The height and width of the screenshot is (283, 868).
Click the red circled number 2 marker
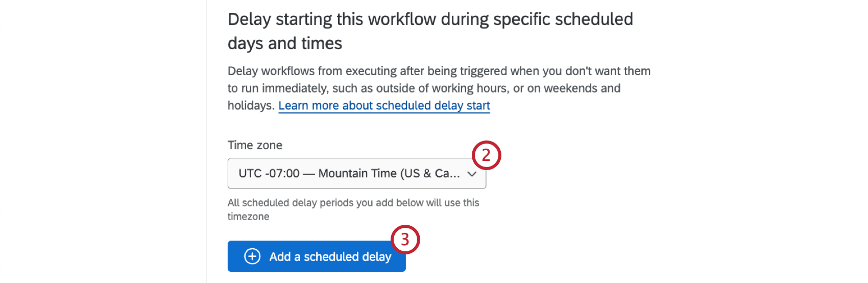coord(486,155)
